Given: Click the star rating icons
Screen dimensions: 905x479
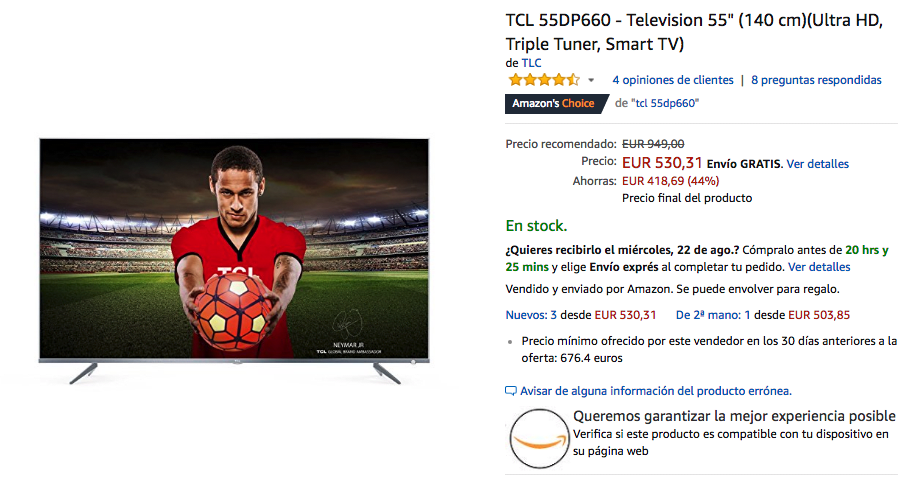Looking at the screenshot, I should pos(543,80).
